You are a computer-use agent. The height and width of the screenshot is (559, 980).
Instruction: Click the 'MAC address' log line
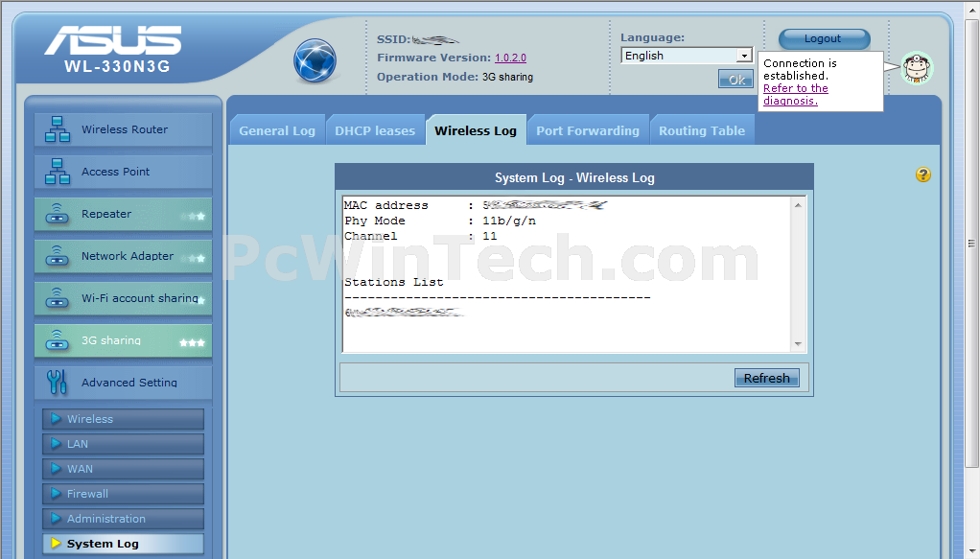click(x=475, y=205)
